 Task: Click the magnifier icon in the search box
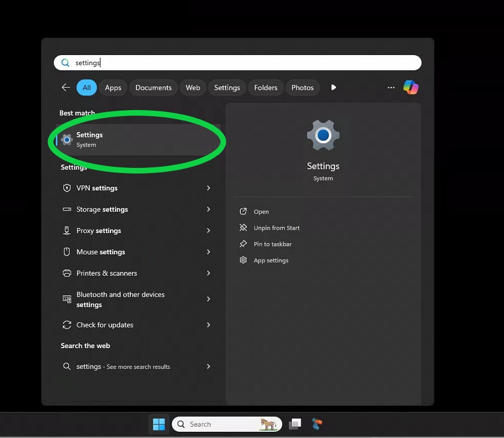65,63
